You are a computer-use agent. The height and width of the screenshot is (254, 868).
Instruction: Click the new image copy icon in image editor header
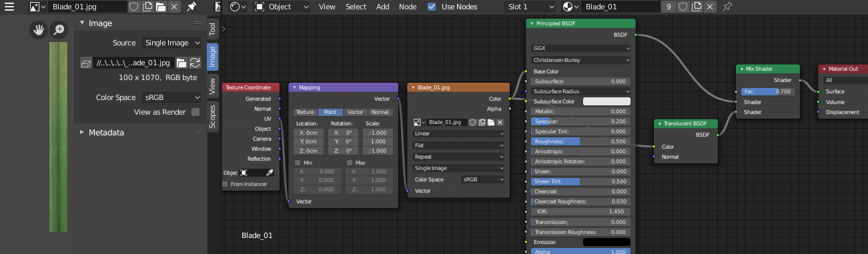click(x=147, y=7)
